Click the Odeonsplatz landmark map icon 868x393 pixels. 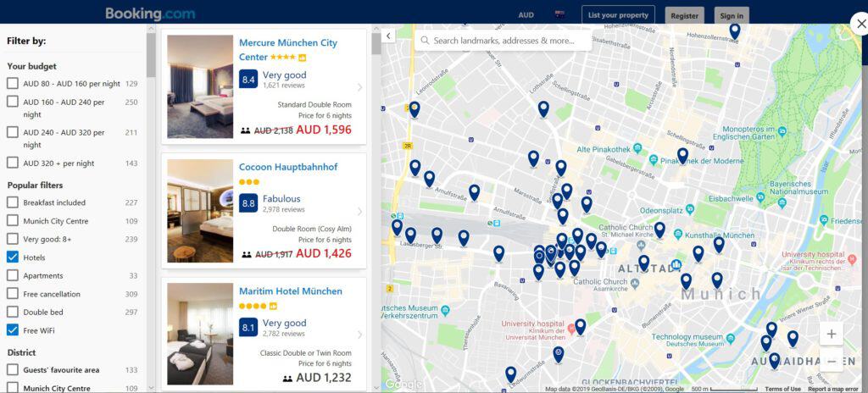[x=690, y=209]
